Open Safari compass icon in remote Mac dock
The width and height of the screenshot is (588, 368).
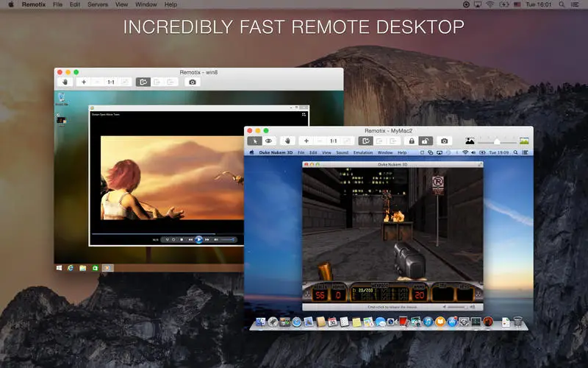click(x=297, y=322)
